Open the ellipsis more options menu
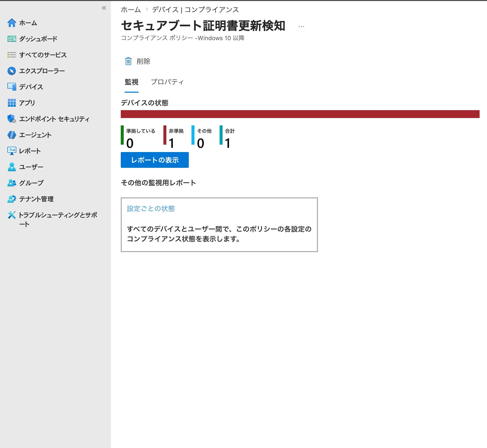Screen dimensions: 487x448 tap(301, 26)
